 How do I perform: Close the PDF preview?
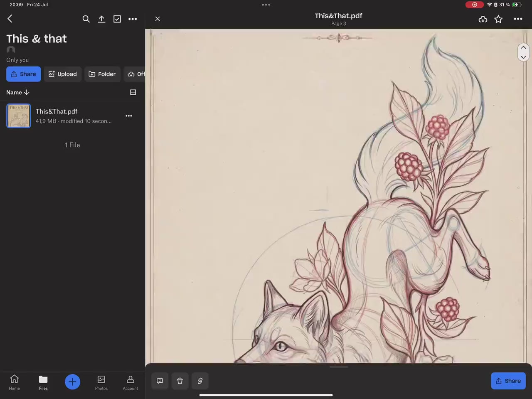pos(158,19)
